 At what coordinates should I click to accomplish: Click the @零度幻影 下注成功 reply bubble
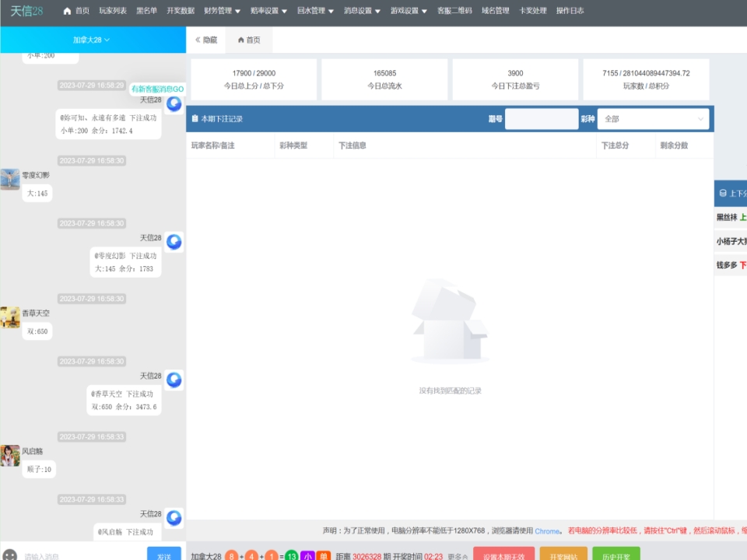126,262
